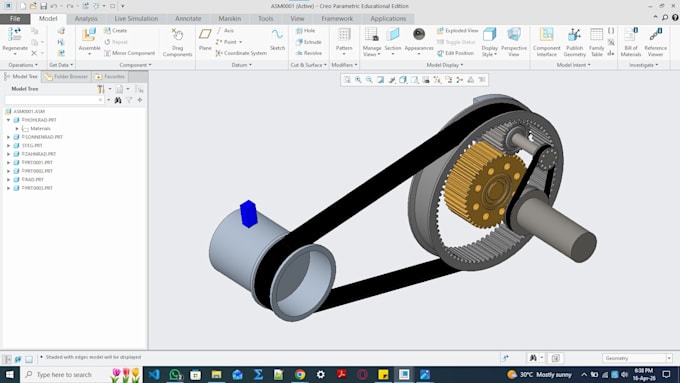
Task: Click the plus icon beside Model Tree search
Action: click(140, 100)
